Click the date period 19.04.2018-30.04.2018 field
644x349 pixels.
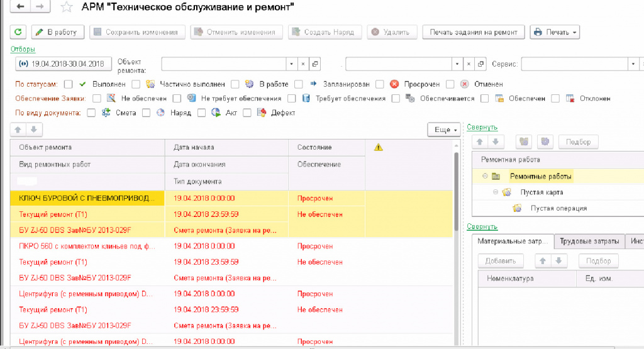tap(62, 64)
